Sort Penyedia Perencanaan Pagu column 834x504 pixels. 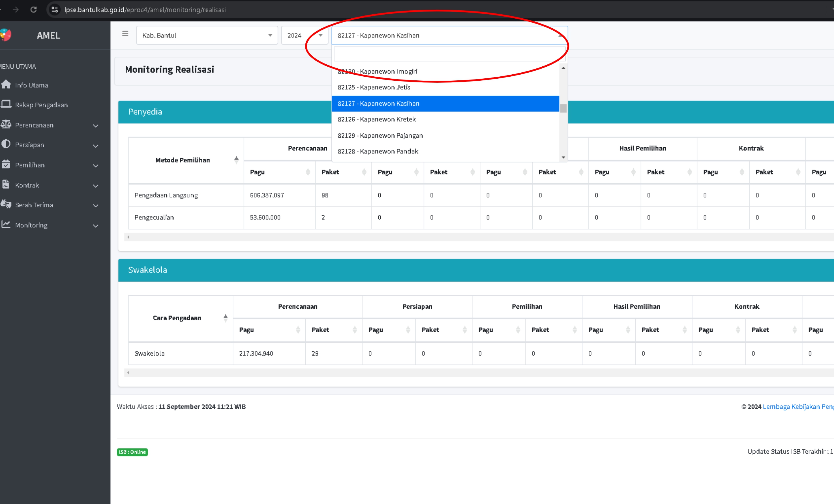(x=308, y=172)
